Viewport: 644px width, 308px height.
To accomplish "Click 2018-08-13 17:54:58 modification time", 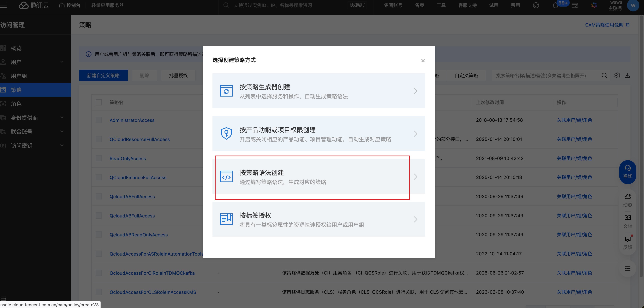I will 499,120.
